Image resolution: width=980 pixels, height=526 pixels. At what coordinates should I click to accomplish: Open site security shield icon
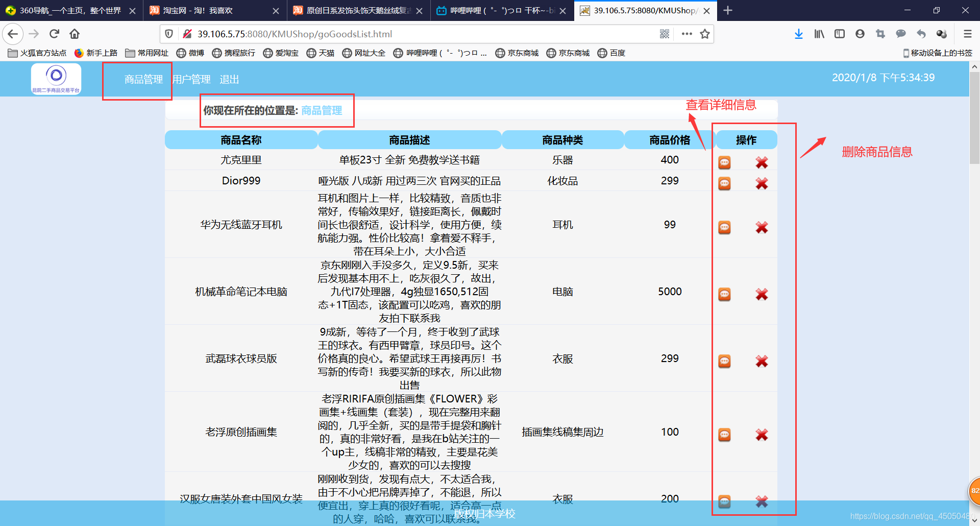coord(169,34)
